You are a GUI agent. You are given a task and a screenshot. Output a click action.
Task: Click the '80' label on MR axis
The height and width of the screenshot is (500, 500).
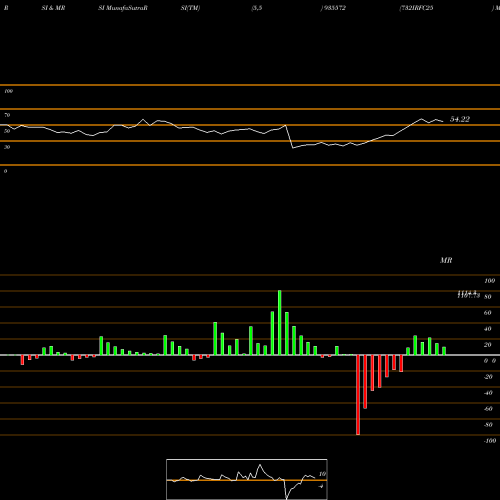[488, 297]
